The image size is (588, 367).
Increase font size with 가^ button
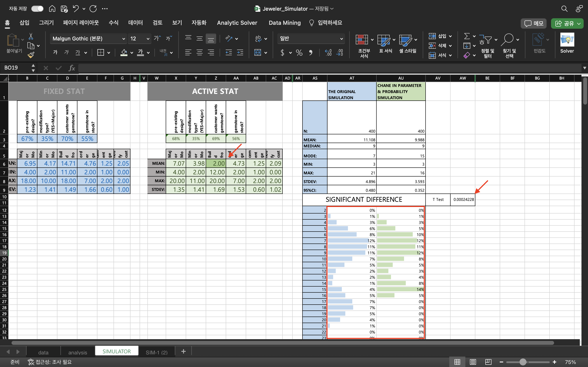(157, 38)
